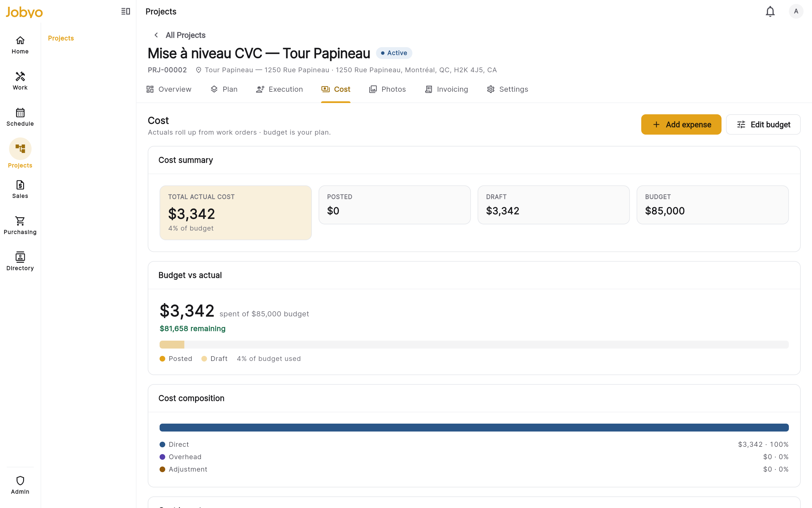Click the Active status badge
The height and width of the screenshot is (508, 812).
394,53
